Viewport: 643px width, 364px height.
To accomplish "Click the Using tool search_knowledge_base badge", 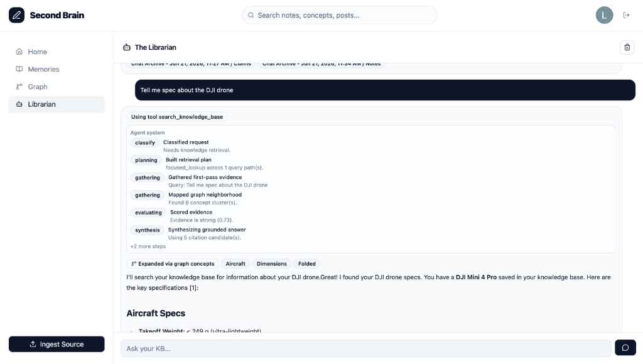I will click(176, 117).
